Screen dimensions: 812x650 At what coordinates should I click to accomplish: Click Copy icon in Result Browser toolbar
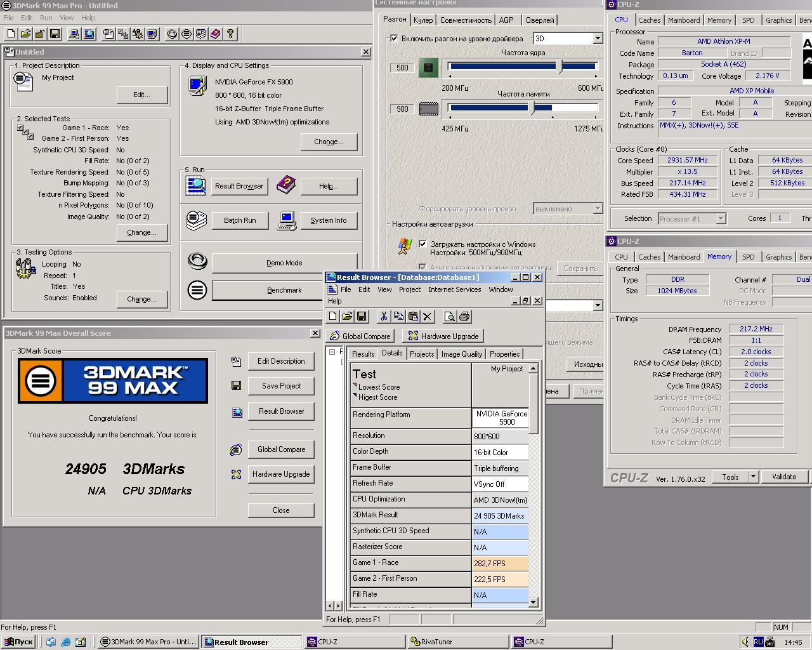398,316
